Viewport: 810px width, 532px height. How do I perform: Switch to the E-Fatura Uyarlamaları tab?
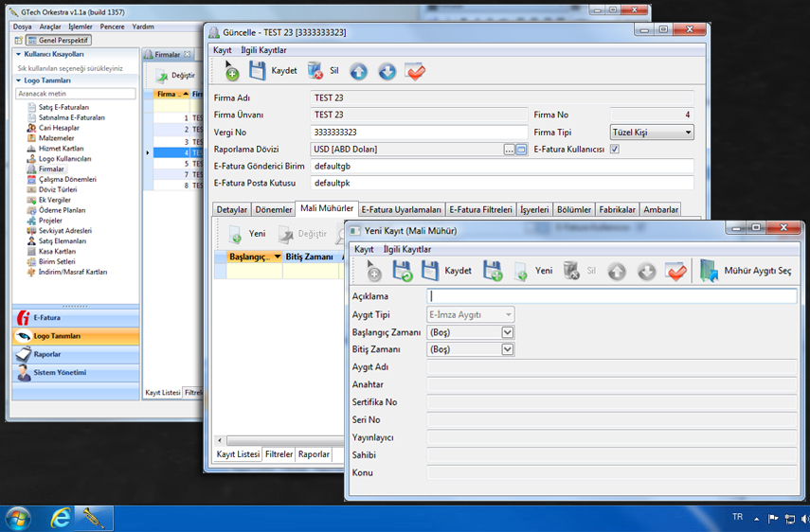click(401, 209)
